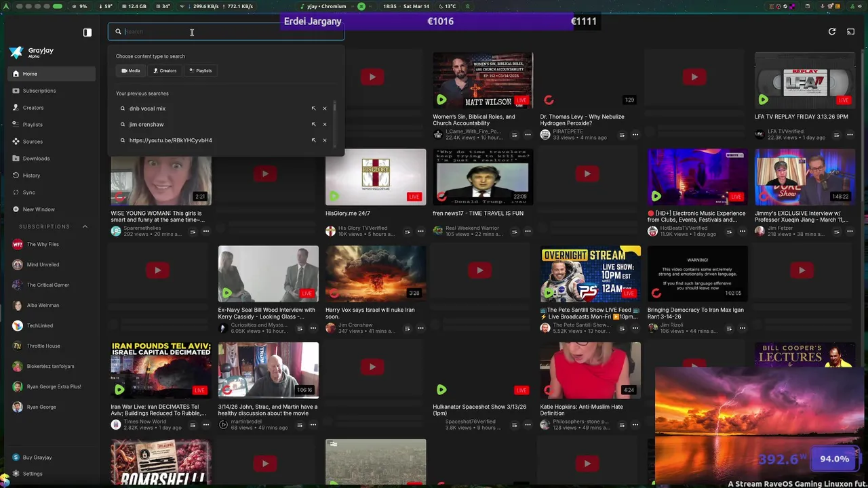The width and height of the screenshot is (868, 488).
Task: Open more options for WISE YOUNG WOMAN video
Action: click(205, 231)
